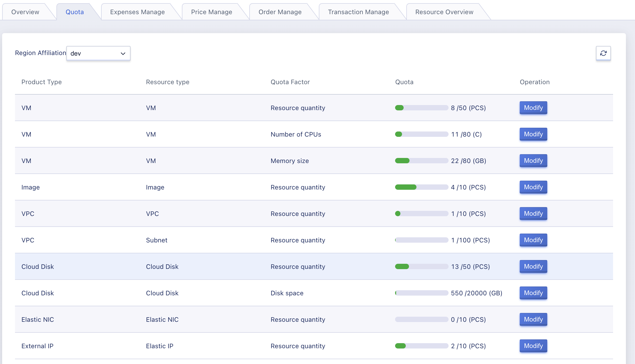635x364 pixels.
Task: Click the 22/80 memory progress bar
Action: [422, 161]
